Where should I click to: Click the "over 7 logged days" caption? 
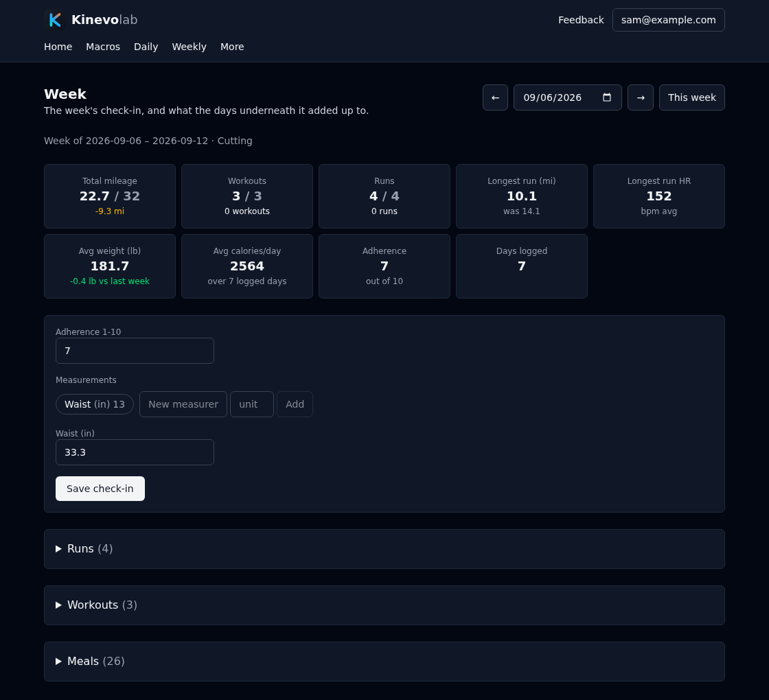pos(247,281)
